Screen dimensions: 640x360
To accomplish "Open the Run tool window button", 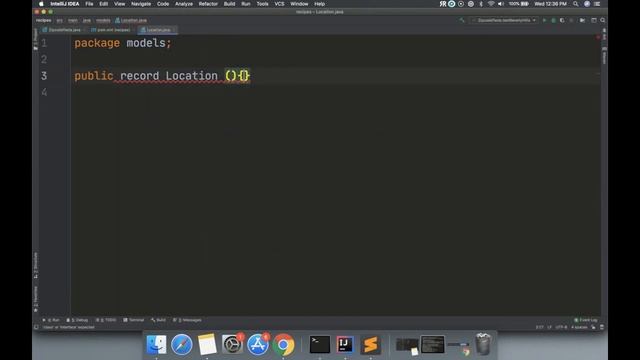I will pos(51,320).
